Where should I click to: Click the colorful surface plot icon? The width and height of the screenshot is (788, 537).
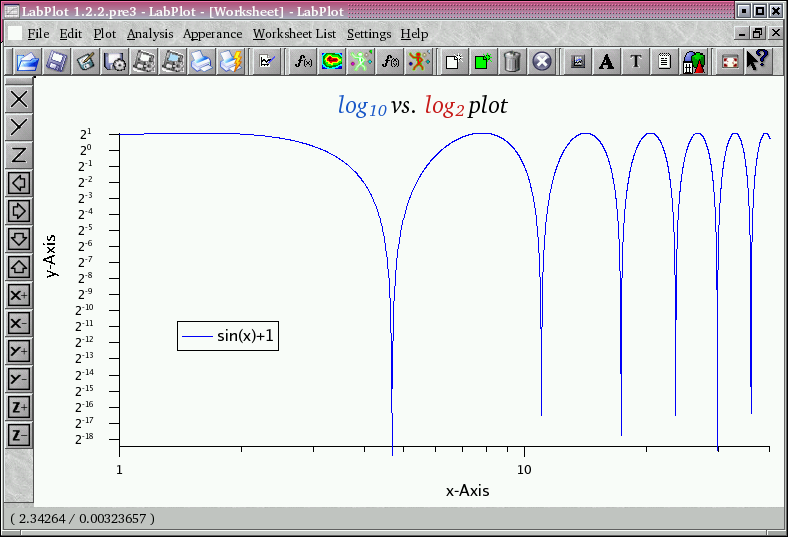tap(332, 62)
